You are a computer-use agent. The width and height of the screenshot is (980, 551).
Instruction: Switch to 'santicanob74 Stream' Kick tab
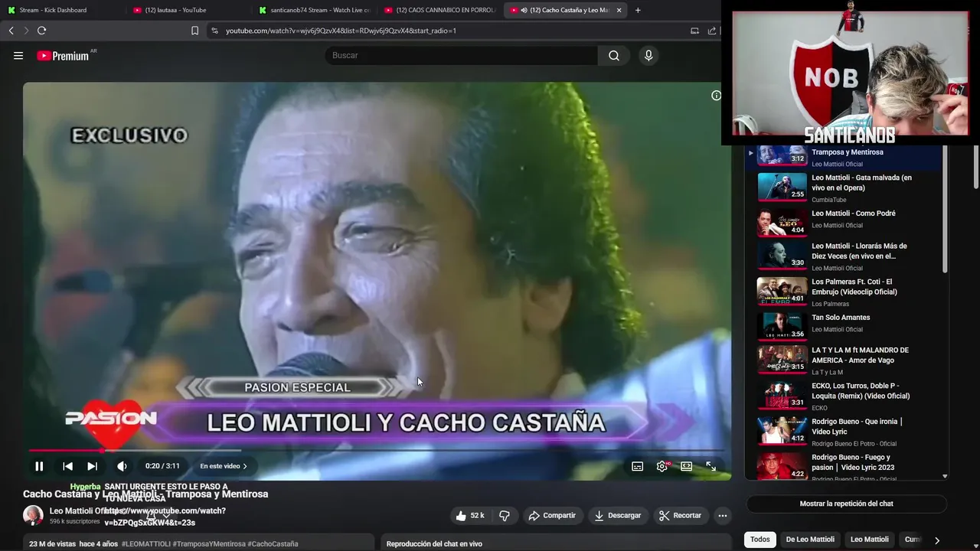(x=314, y=10)
